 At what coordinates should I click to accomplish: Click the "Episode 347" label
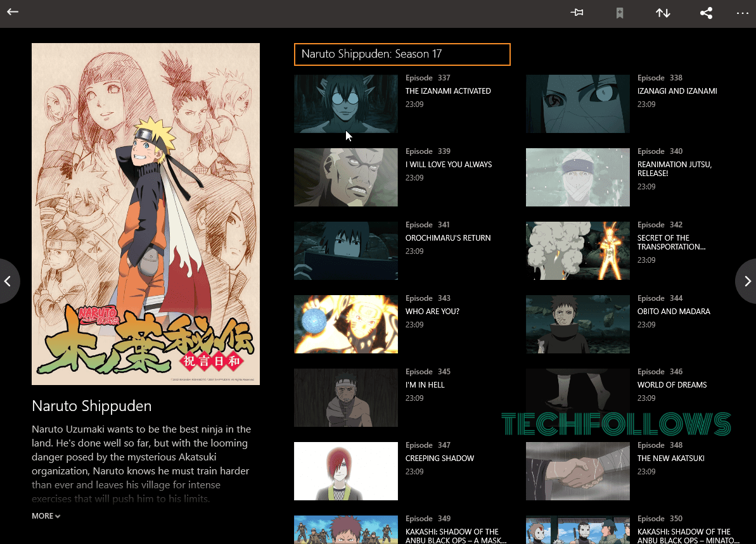[428, 445]
